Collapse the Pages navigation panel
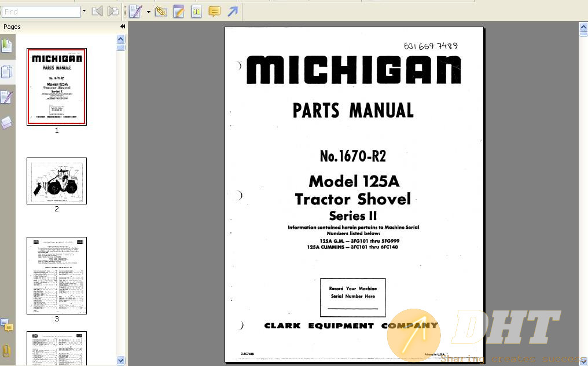 [x=123, y=26]
